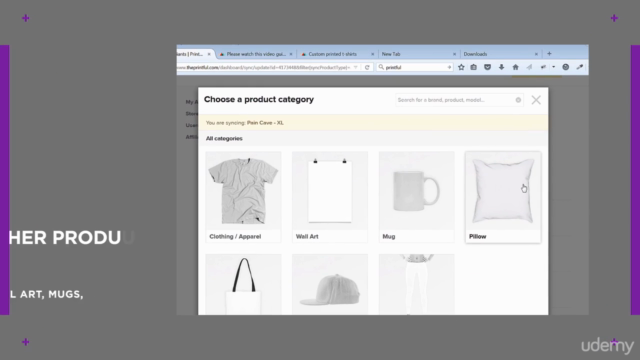Click the 'Pillow' label
Viewport: 640px width, 360px height.
pos(478,237)
